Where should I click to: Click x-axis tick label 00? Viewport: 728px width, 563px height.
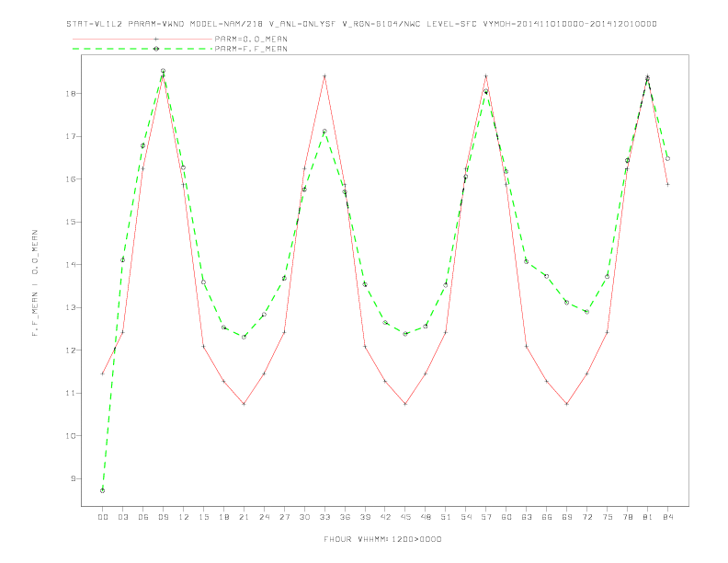point(103,517)
